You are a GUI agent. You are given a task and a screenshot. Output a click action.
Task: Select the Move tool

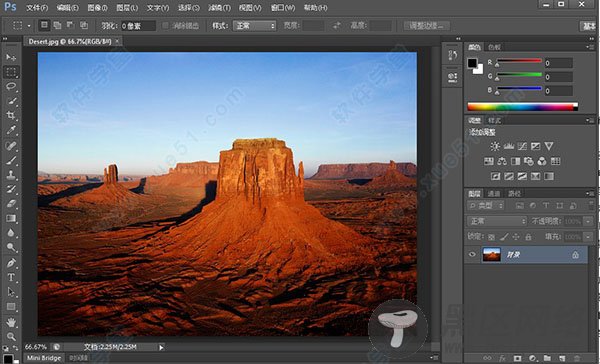[x=11, y=57]
